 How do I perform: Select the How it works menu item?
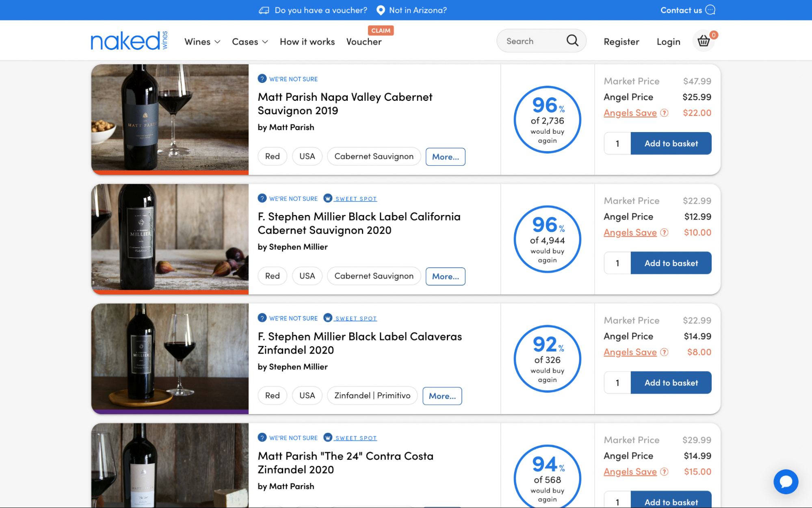(307, 41)
